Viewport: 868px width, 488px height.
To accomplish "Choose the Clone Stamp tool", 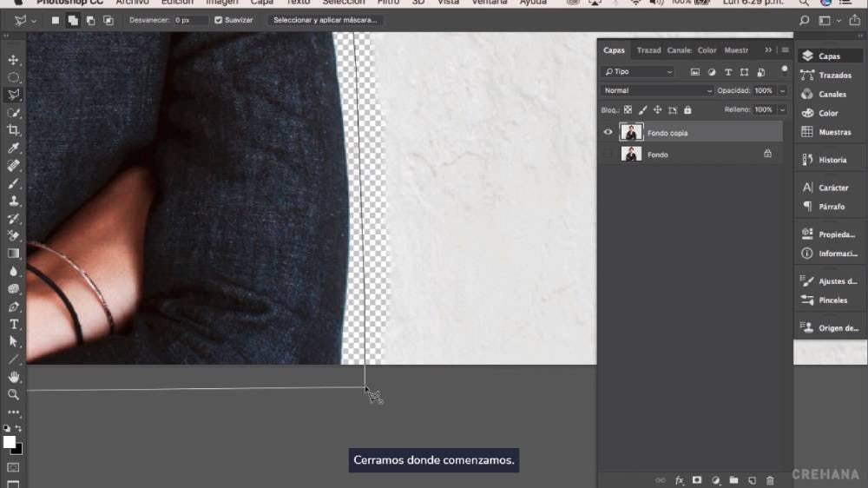I will click(x=14, y=201).
